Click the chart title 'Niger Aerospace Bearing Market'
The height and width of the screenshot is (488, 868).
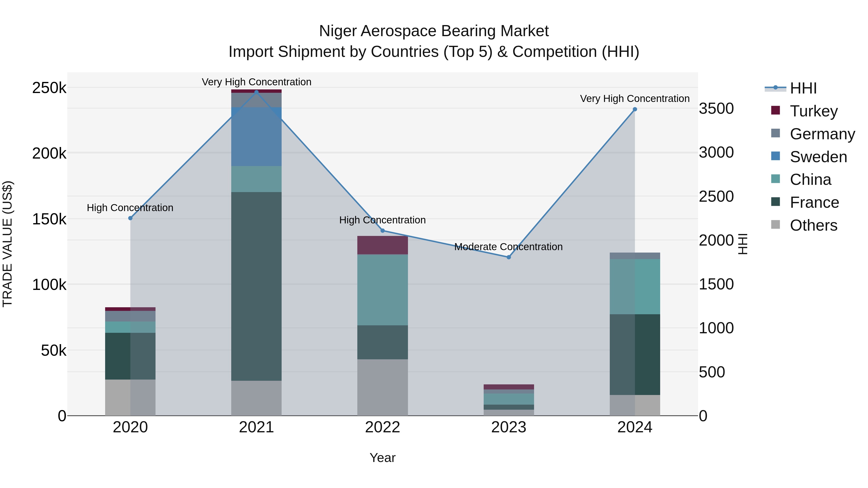[x=434, y=31]
